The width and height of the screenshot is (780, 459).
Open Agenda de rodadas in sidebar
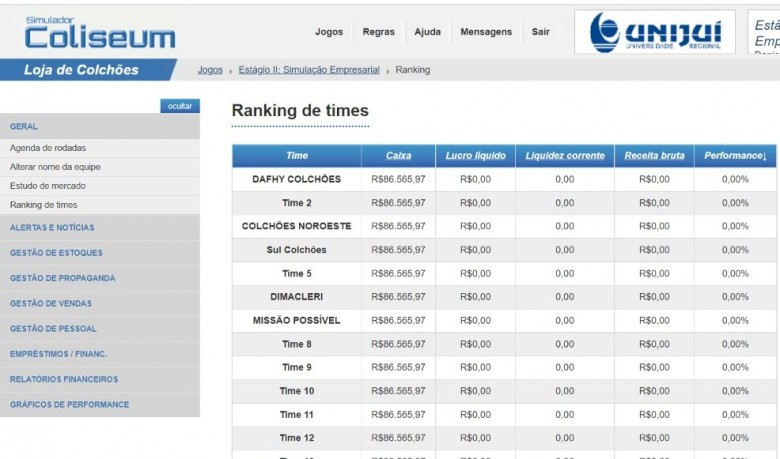pyautogui.click(x=48, y=148)
